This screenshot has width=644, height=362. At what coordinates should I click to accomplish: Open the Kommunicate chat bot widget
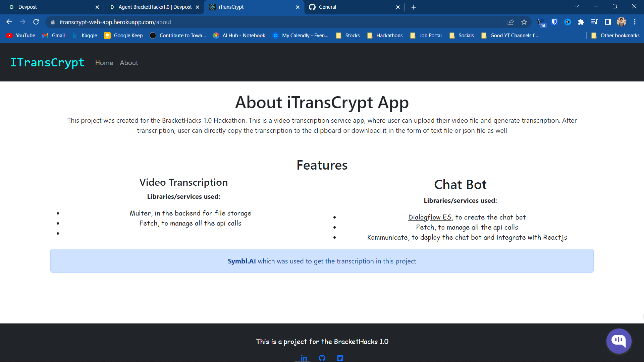pos(619,341)
